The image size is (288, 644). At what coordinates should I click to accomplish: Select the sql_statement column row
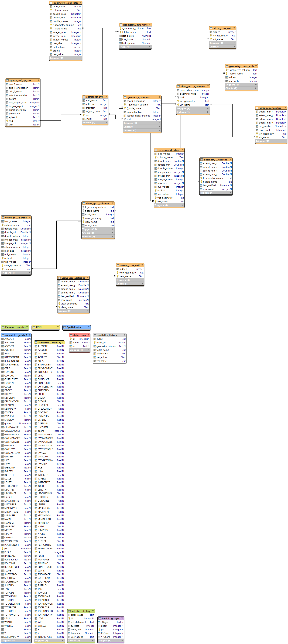81,622
